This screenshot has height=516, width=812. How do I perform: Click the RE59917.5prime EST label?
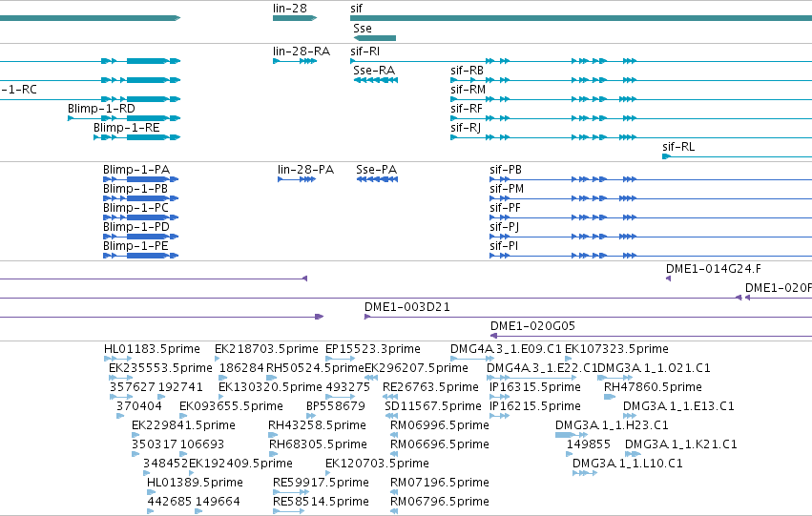[x=321, y=484]
